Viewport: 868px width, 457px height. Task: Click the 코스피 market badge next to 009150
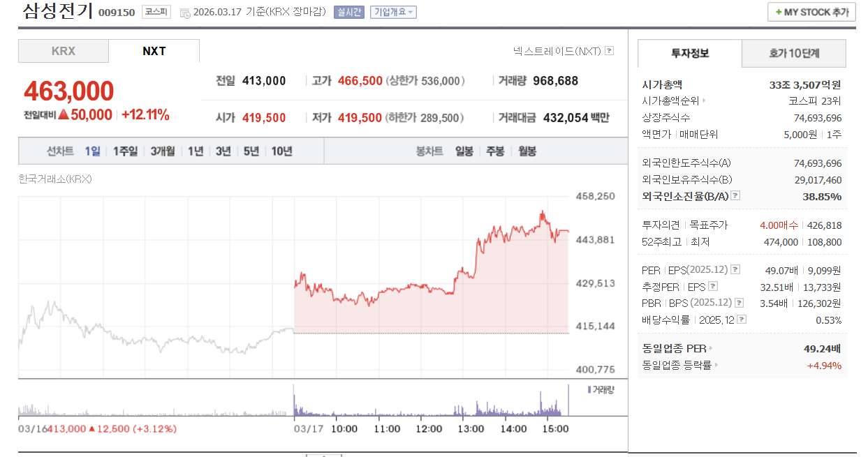157,13
